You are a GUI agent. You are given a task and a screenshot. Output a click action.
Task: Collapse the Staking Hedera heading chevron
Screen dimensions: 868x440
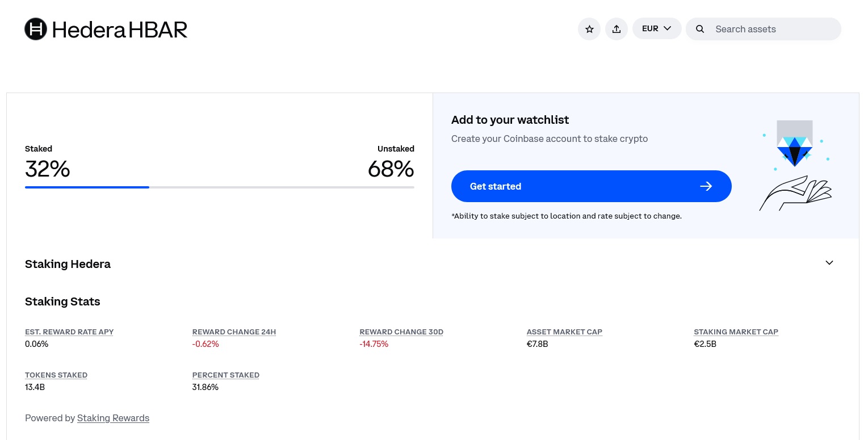(x=829, y=263)
